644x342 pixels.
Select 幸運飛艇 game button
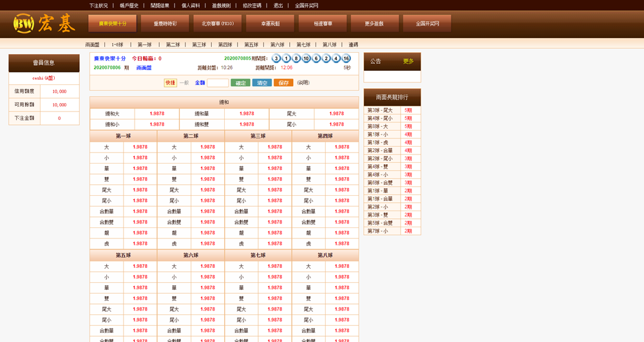pyautogui.click(x=270, y=24)
